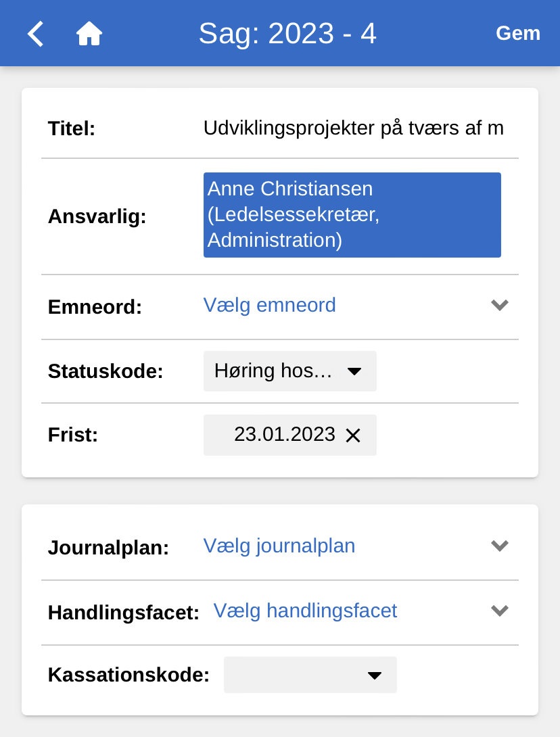The width and height of the screenshot is (560, 737).
Task: Click the 'Frist:' field label
Action: [73, 435]
